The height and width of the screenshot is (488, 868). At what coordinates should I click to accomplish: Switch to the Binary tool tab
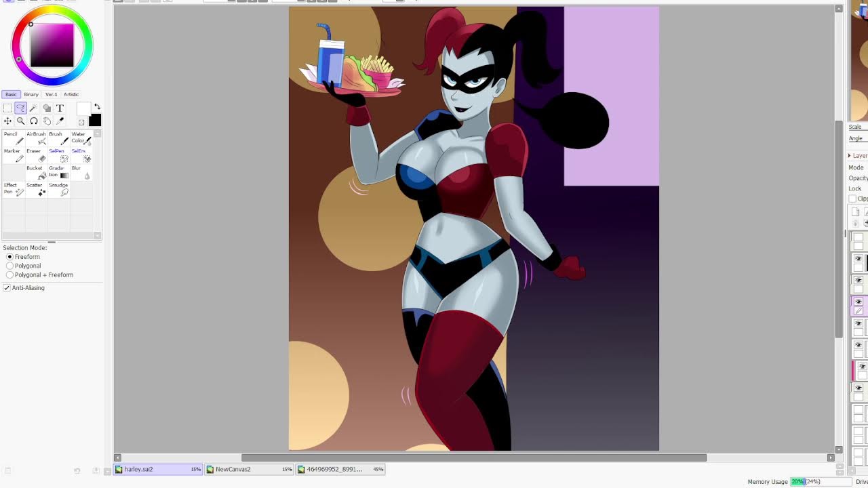click(x=31, y=94)
